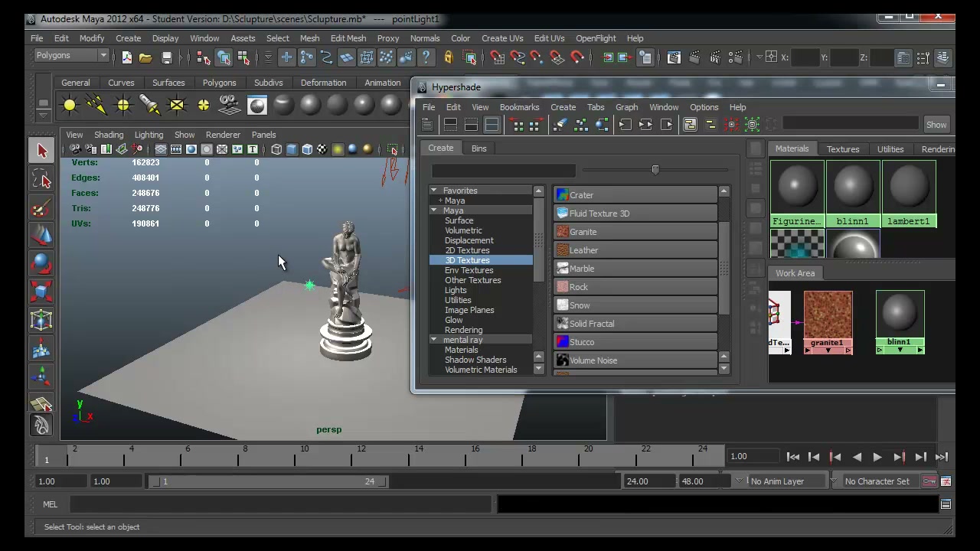The width and height of the screenshot is (980, 551).
Task: Click the New Scene icon
Action: (x=126, y=57)
